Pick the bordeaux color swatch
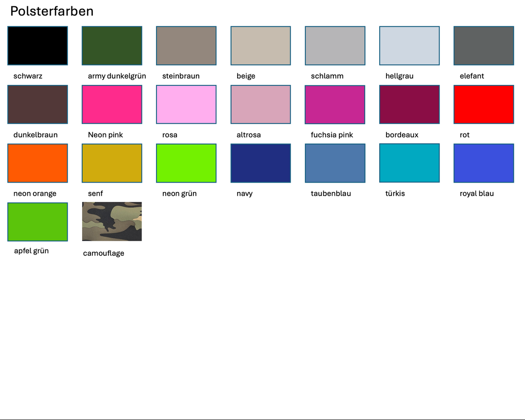525x420 pixels. (x=409, y=104)
